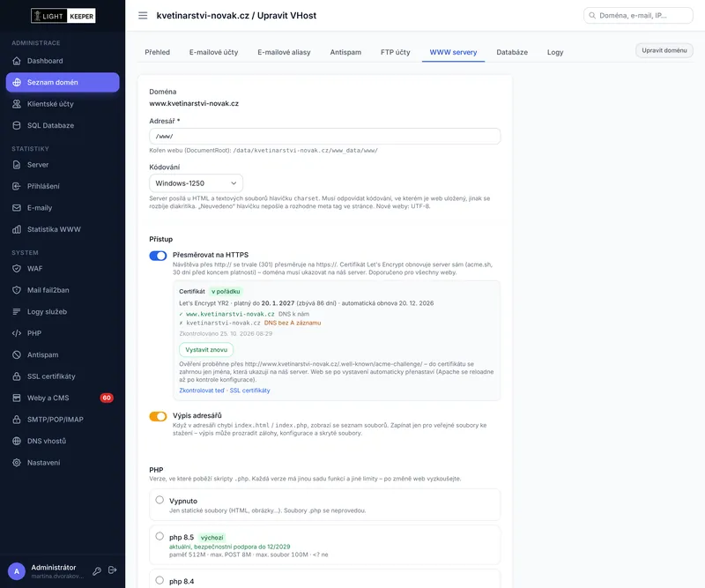Click the Statistika WWW chart icon
This screenshot has width=705, height=588.
click(x=17, y=229)
